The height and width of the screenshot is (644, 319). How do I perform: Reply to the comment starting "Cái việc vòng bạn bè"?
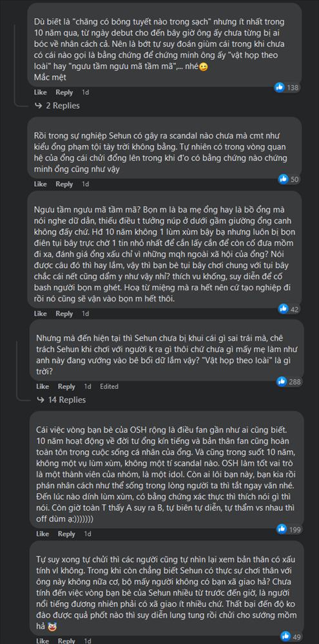pos(66,534)
